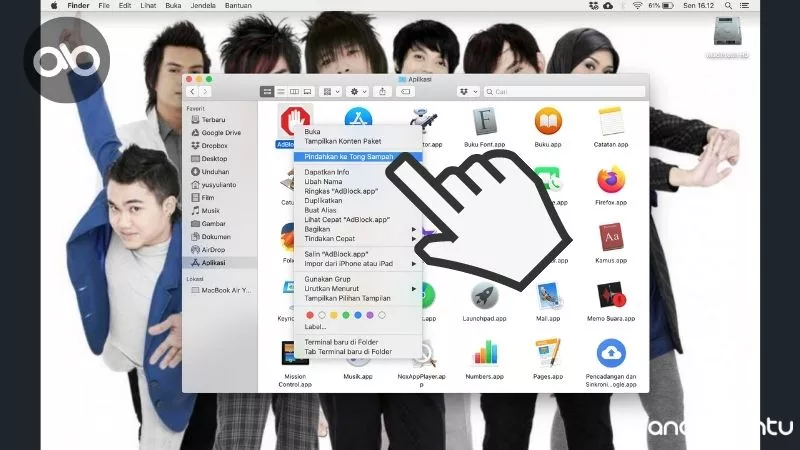The height and width of the screenshot is (450, 800).
Task: Open the Apple menu
Action: click(54, 6)
